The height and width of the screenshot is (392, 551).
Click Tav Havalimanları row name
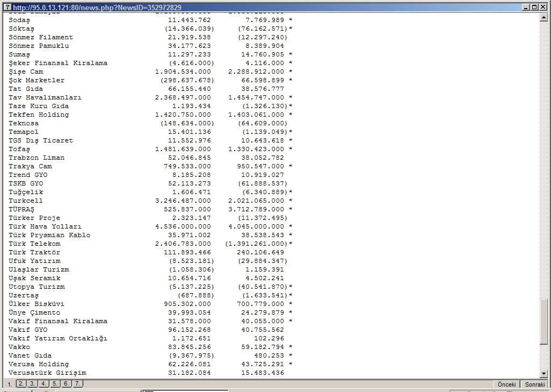coord(45,97)
